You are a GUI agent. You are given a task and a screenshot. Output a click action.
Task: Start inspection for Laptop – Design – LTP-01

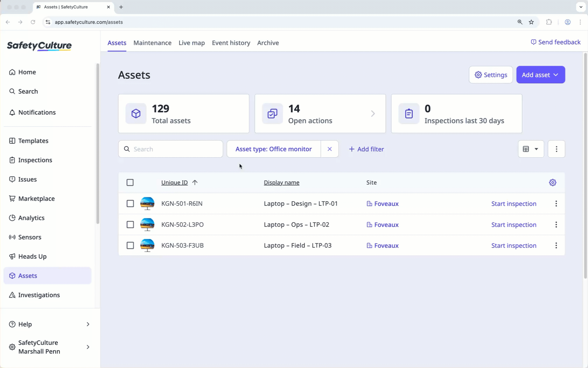(514, 204)
